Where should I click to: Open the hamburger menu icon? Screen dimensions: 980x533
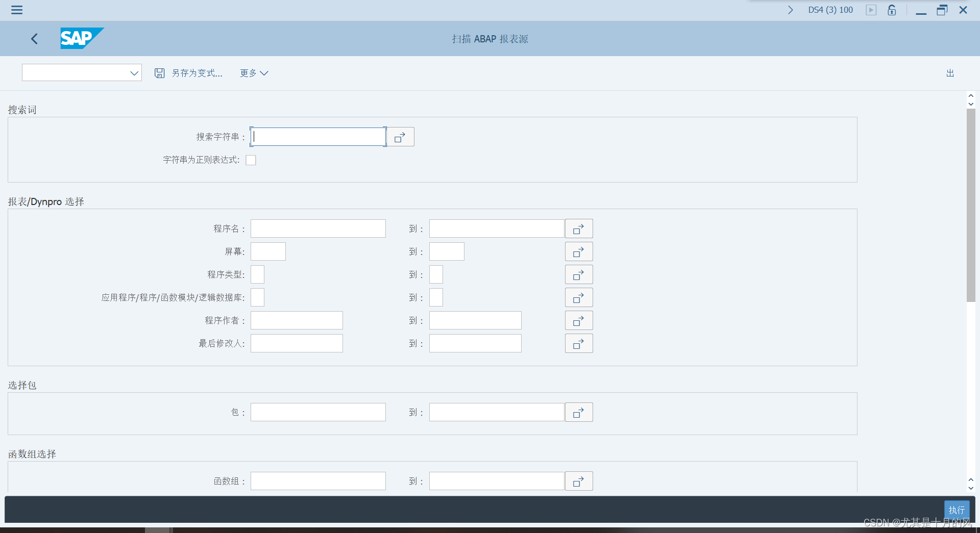(x=17, y=10)
